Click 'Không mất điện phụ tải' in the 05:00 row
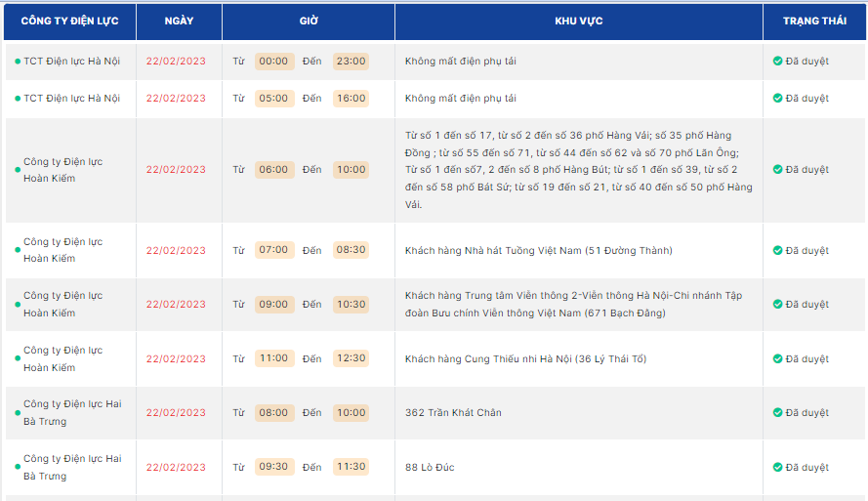 coord(461,98)
